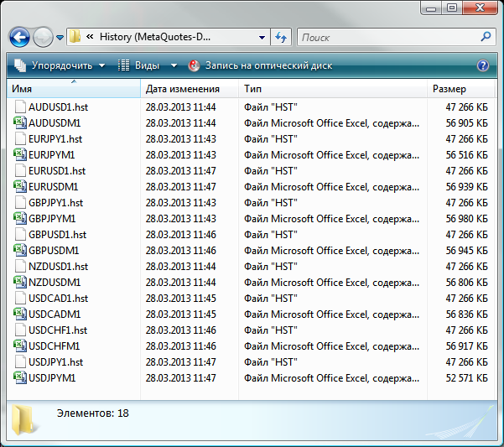Select the USDCADM1 Excel file icon
Viewport: 504px width, 447px height.
(x=20, y=314)
